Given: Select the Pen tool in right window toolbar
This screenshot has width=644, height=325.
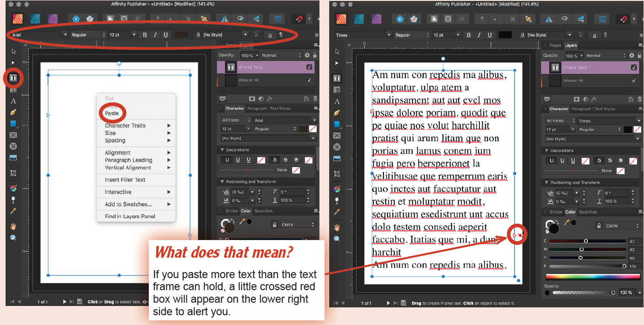Looking at the screenshot, I should point(337,113).
